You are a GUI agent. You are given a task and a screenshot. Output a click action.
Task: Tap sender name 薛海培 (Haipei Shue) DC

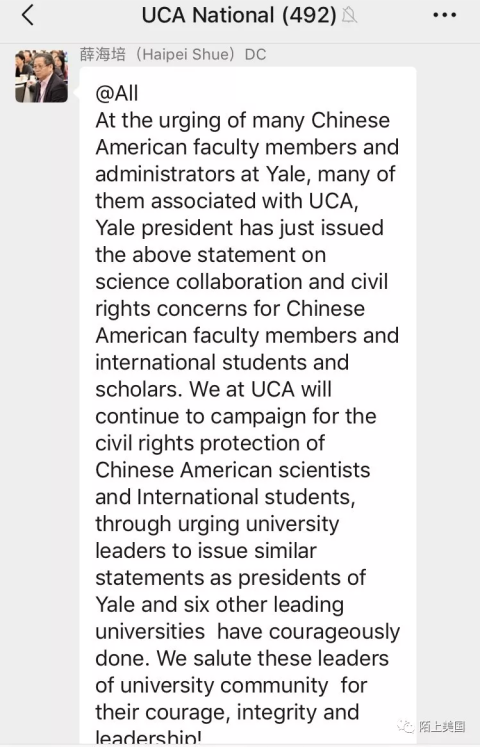173,54
